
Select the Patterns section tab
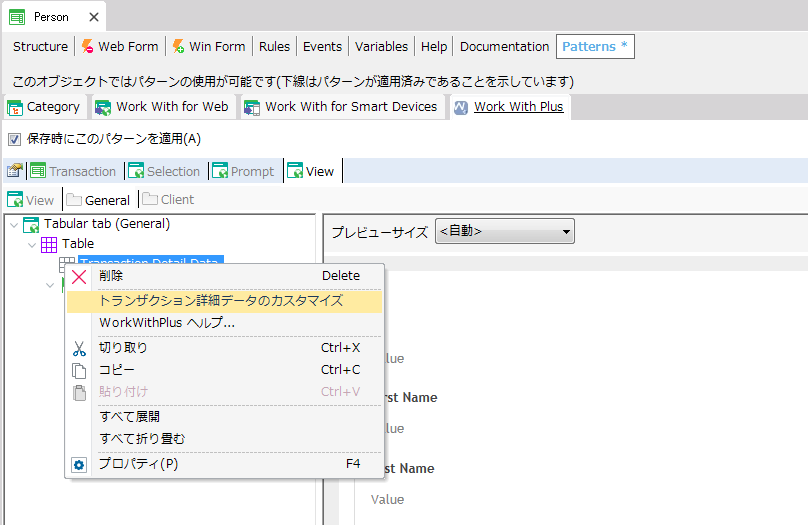pyautogui.click(x=595, y=46)
